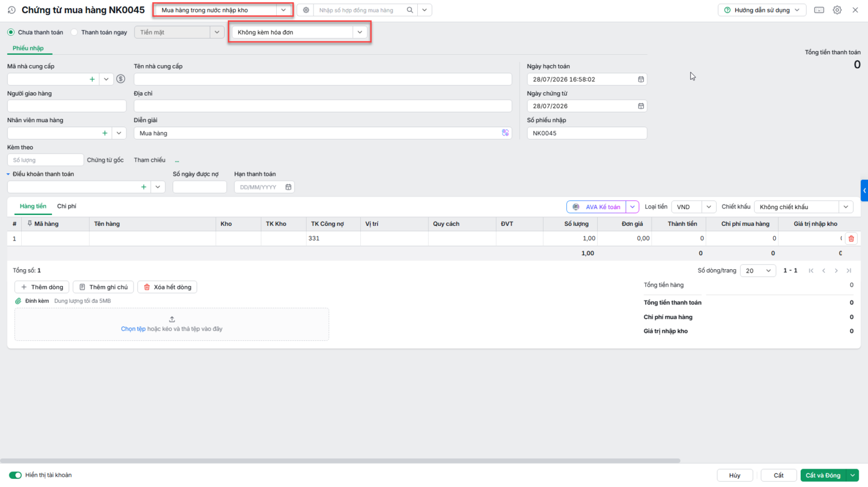This screenshot has width=868, height=487.
Task: Open the keyboard shortcuts icon at top right
Action: [x=819, y=10]
